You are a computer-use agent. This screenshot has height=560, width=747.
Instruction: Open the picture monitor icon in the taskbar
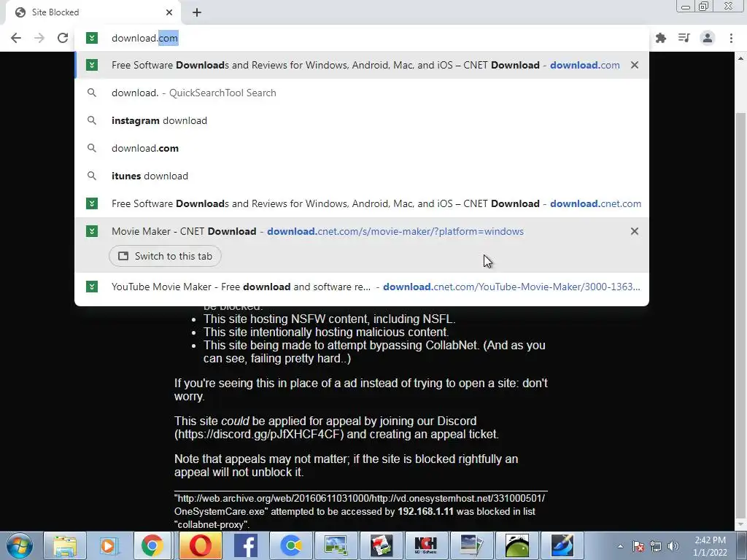click(336, 545)
